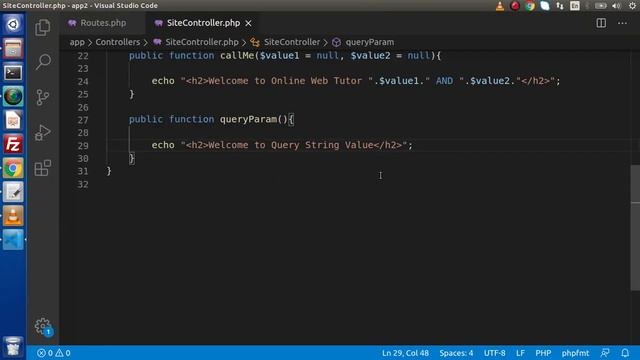640x360 pixels.
Task: Open the Search view in activity bar
Action: [x=42, y=62]
